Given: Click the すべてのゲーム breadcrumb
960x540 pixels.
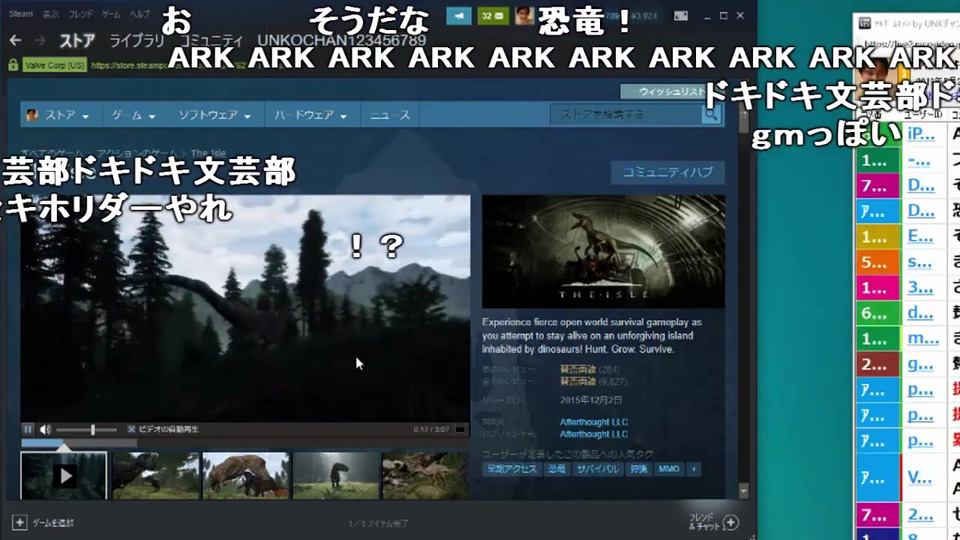Looking at the screenshot, I should (51, 153).
